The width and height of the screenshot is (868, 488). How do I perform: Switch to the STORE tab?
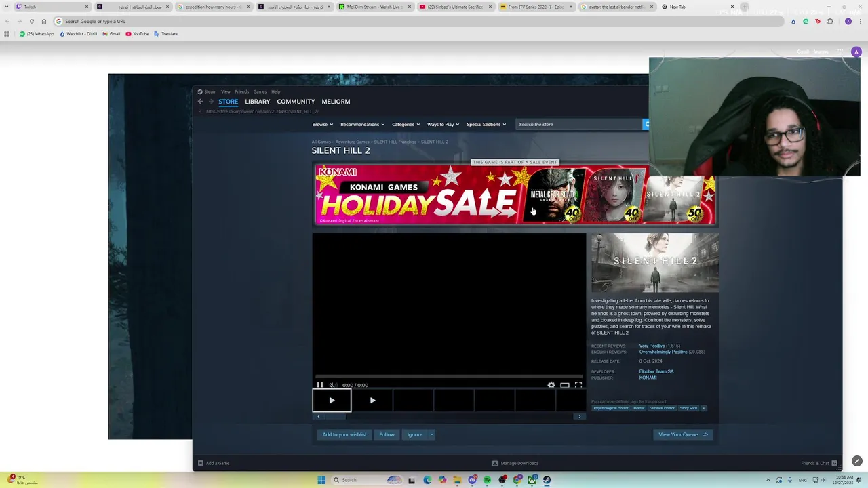pos(228,102)
